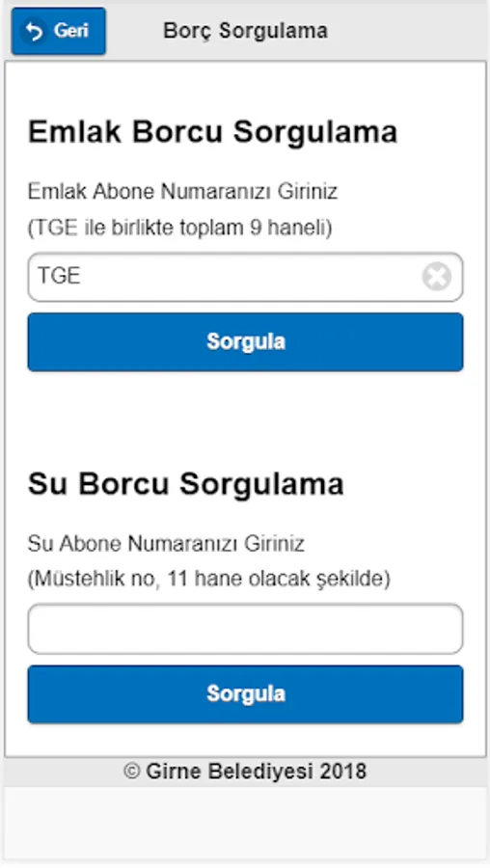
Task: Click Sorgula under Emlak Borcu Sorgulama
Action: coord(245,341)
